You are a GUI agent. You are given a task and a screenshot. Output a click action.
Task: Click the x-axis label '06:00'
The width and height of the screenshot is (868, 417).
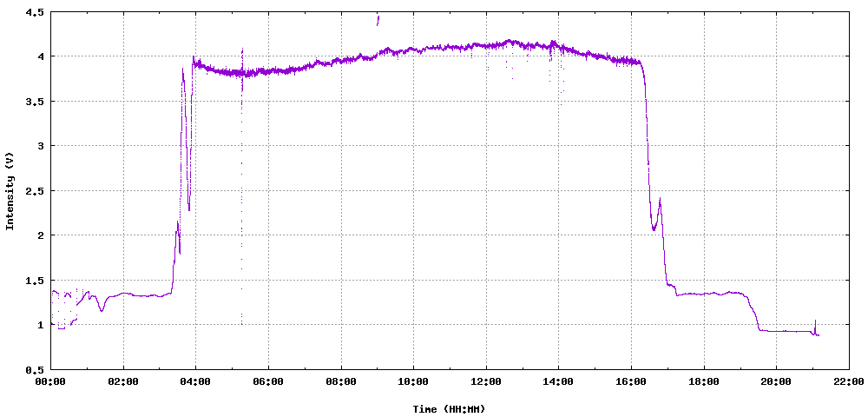268,381
